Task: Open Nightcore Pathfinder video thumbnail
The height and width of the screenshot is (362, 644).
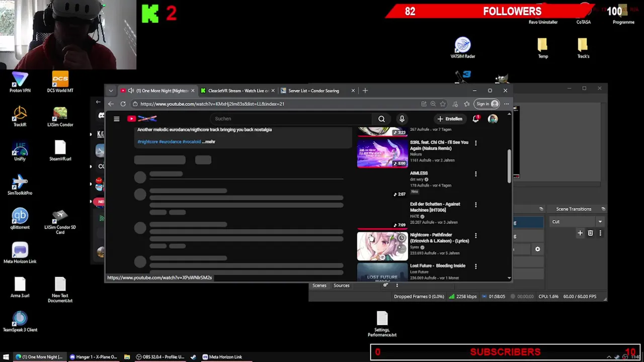Action: pyautogui.click(x=382, y=246)
